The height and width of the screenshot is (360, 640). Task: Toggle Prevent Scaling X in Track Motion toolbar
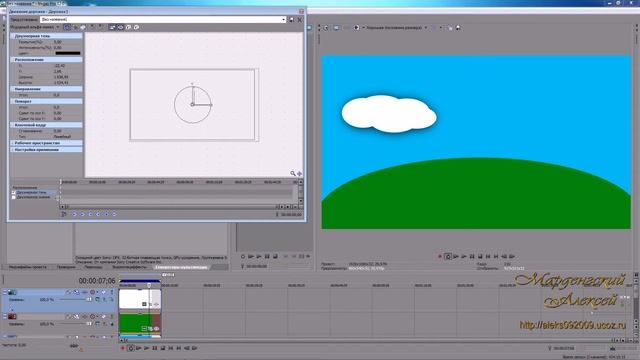point(128,27)
